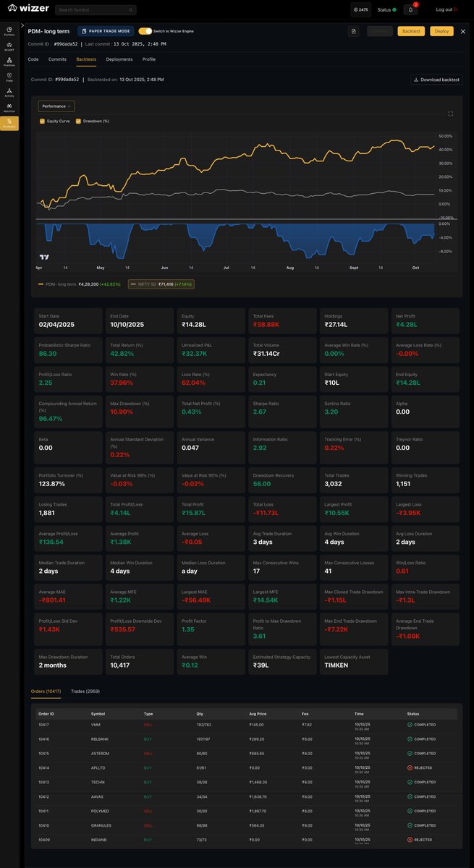Select the ASTERDM order symbol
This screenshot has width=474, height=868.
click(x=100, y=753)
